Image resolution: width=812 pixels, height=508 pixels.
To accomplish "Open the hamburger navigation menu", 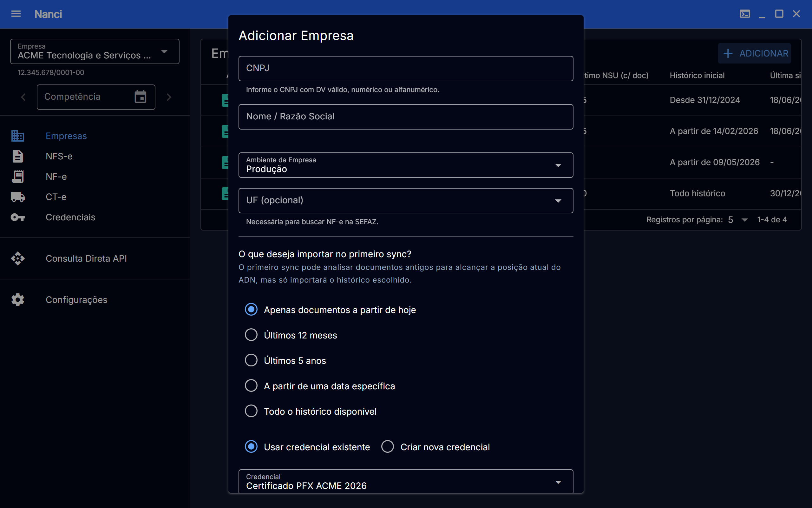I will [x=16, y=14].
